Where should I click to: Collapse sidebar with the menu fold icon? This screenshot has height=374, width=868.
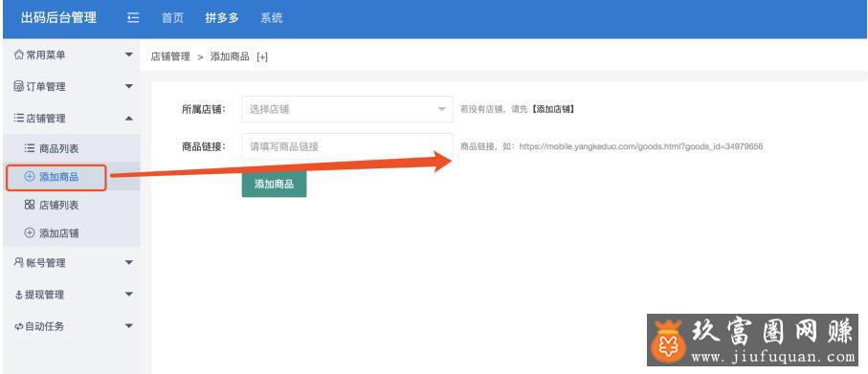click(x=133, y=18)
